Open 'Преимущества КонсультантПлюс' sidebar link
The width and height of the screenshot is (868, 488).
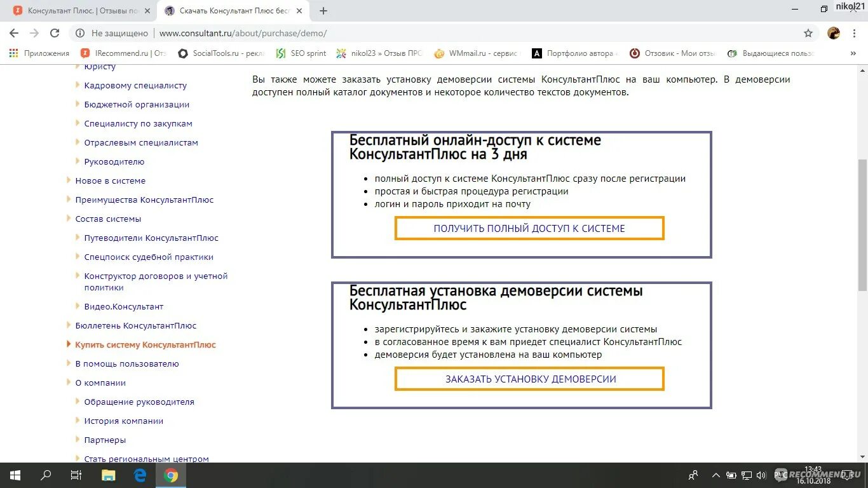(144, 200)
